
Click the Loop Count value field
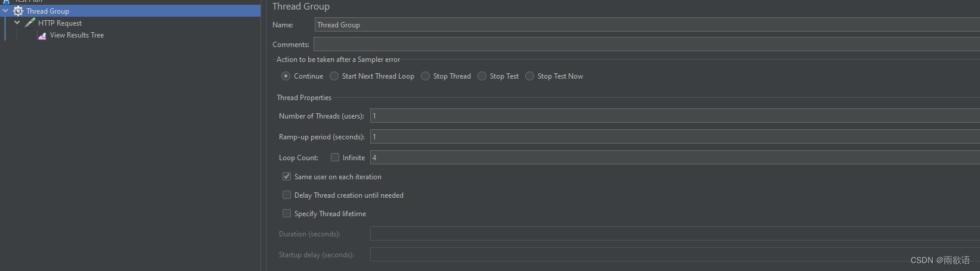coord(675,157)
